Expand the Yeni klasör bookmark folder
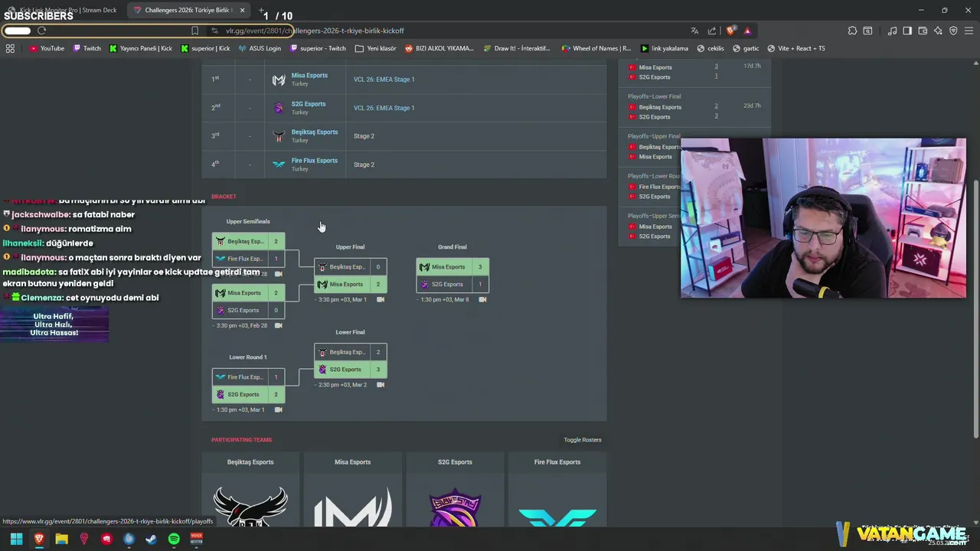The image size is (980, 551). tap(375, 48)
